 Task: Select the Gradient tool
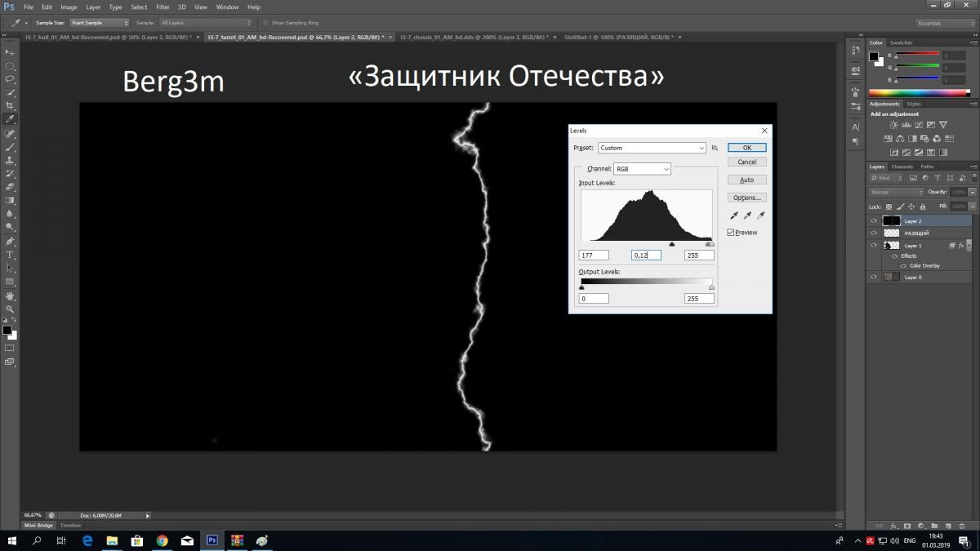10,200
